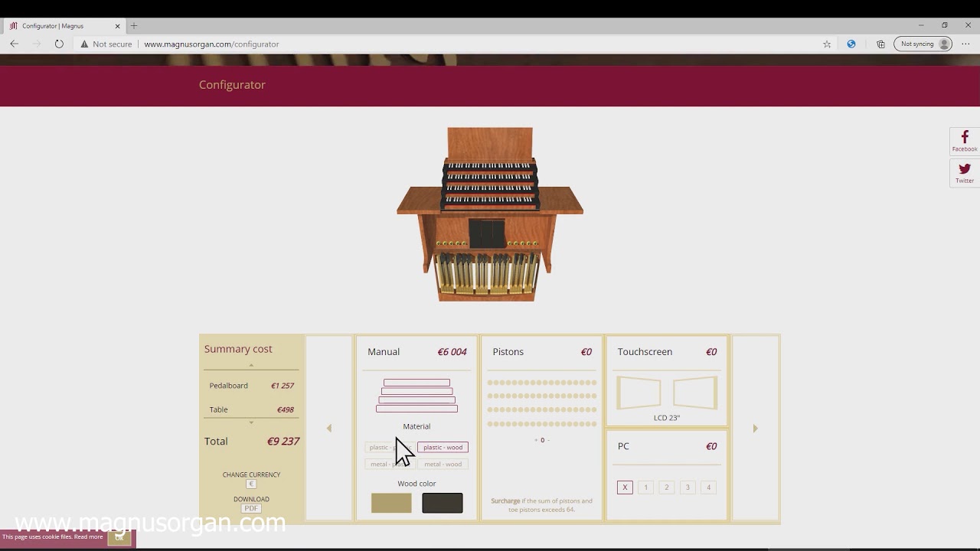980x551 pixels.
Task: Select the plastic - plastic material option
Action: tap(390, 447)
